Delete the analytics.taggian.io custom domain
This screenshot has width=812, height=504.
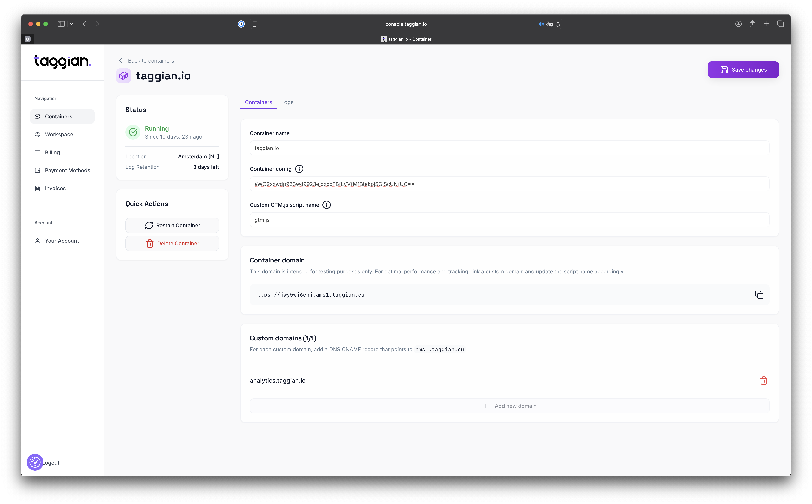click(x=763, y=380)
